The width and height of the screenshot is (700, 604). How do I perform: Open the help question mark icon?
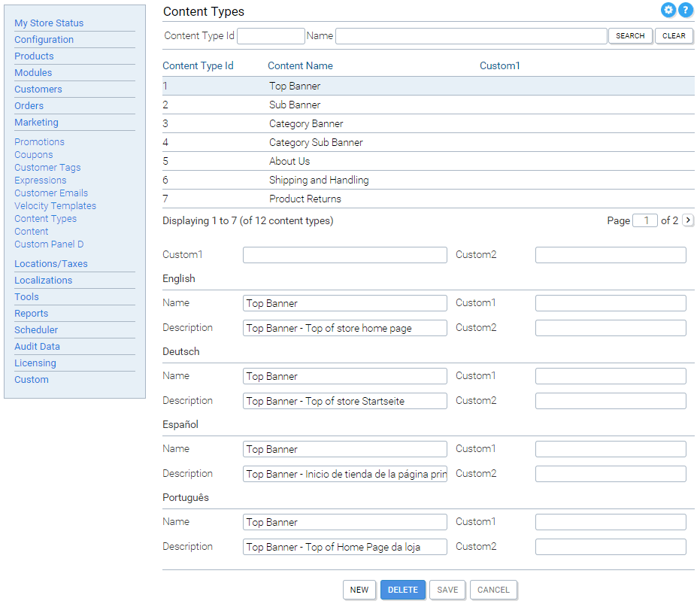pos(685,10)
